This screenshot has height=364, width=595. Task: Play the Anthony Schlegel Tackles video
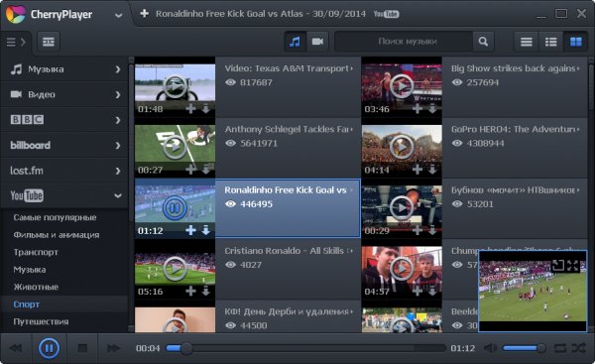point(175,147)
